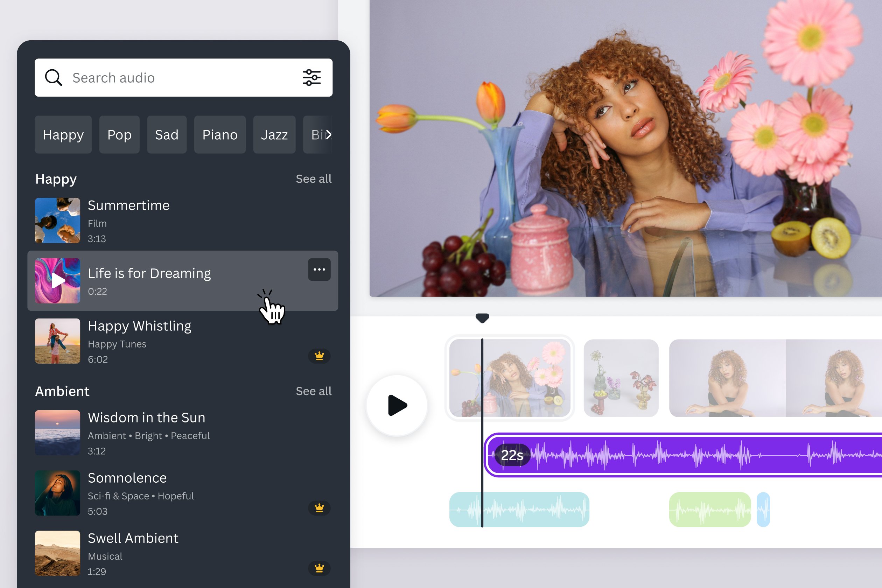Select the 'Jazz' mood filter tag
This screenshot has height=588, width=882.
[274, 134]
